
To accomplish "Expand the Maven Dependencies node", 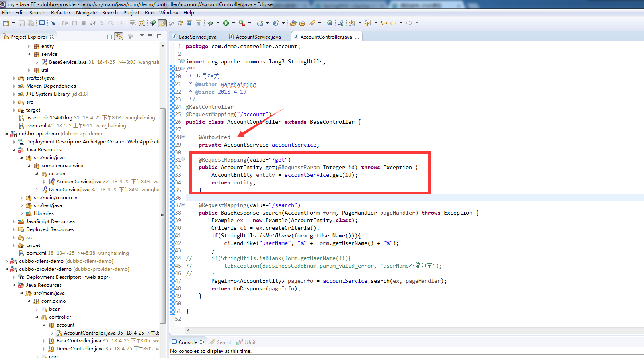I will click(x=14, y=86).
